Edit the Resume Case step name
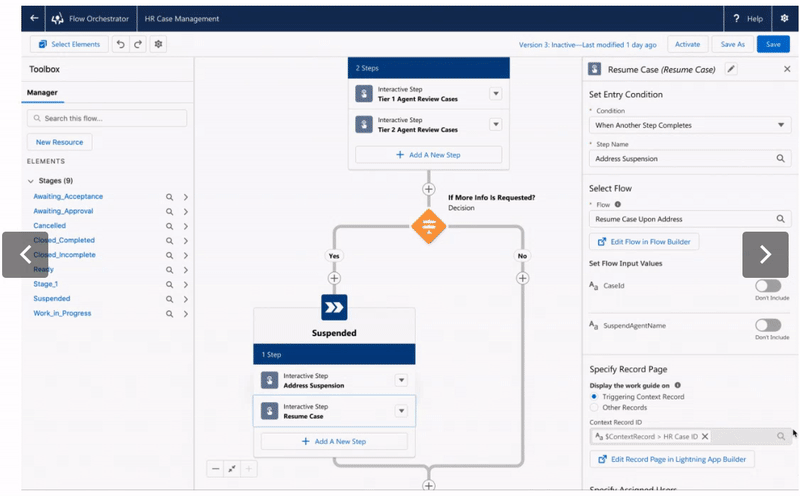Viewport: 800px width, 496px height. point(731,69)
